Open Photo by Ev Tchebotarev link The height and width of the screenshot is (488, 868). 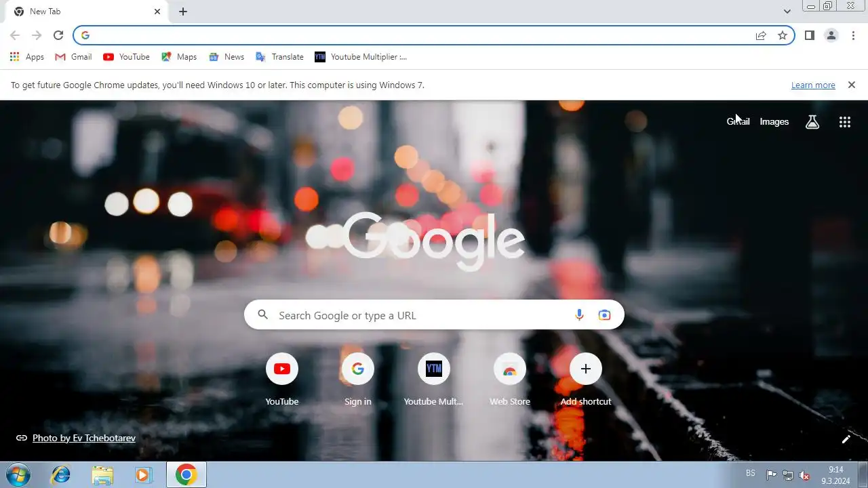pyautogui.click(x=84, y=439)
